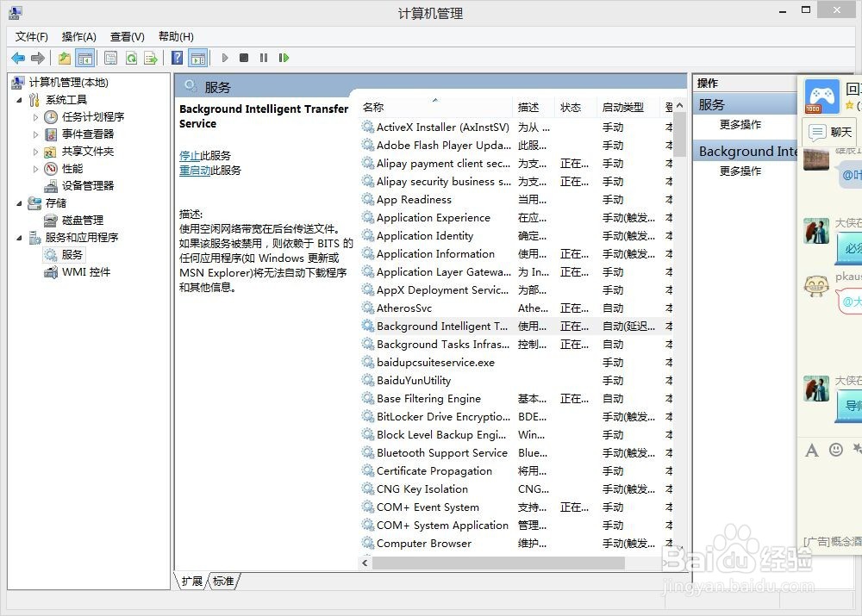Click the horizontal scrollbar left arrow
Image resolution: width=862 pixels, height=616 pixels.
click(365, 563)
